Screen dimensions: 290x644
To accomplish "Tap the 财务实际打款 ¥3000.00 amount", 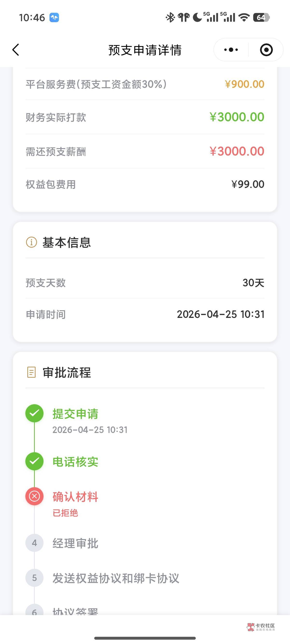I will tap(237, 117).
